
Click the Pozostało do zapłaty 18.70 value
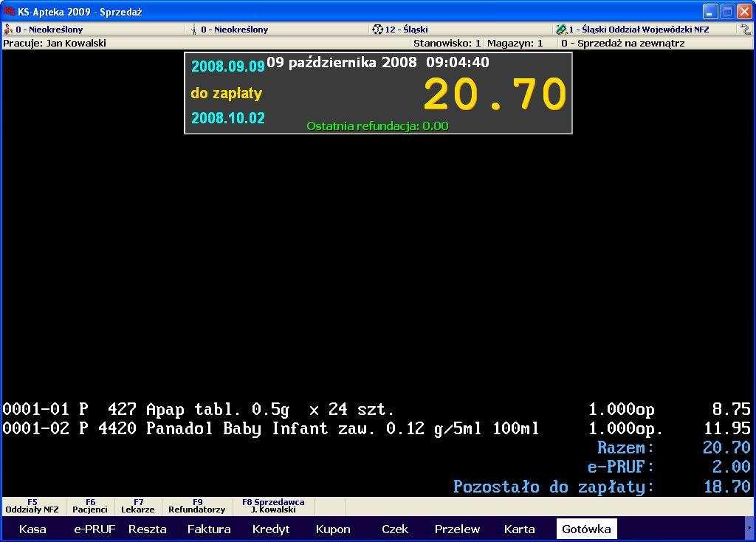click(726, 487)
